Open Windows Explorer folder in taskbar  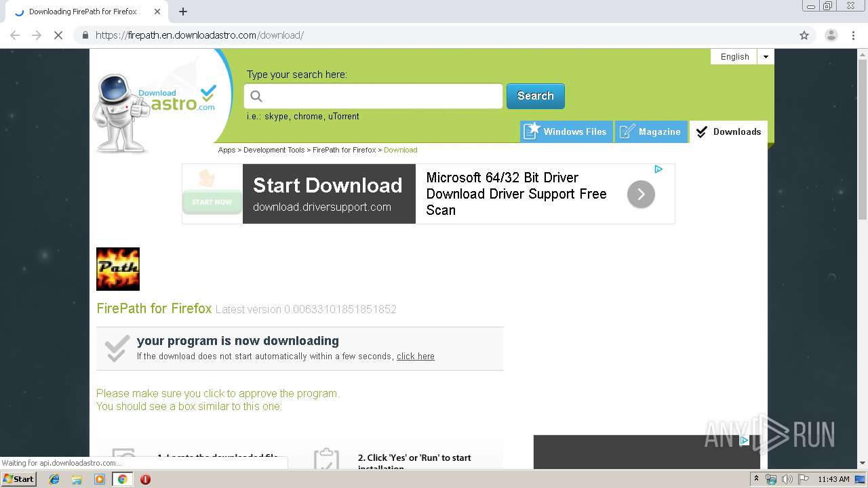(77, 479)
